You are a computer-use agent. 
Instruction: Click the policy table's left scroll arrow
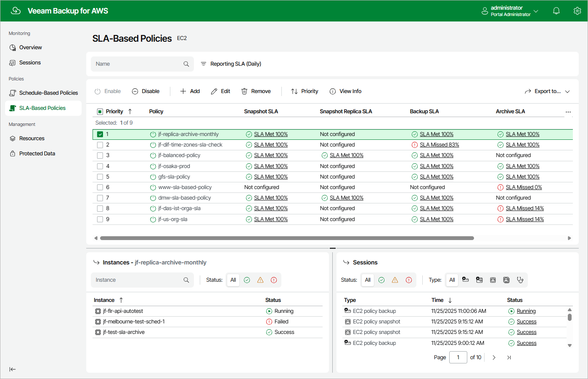tap(96, 238)
